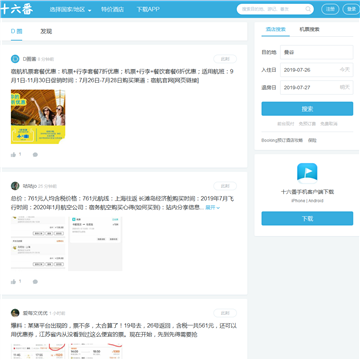Image resolution: width=360 pixels, height=360 pixels.
Task: Open the first screenshot in 咕咕jo's post
Action: pos(38,244)
